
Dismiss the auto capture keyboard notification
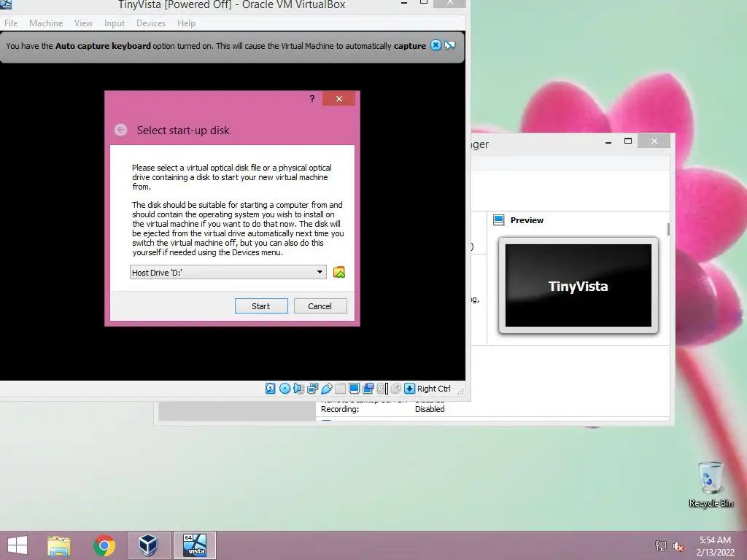tap(436, 45)
